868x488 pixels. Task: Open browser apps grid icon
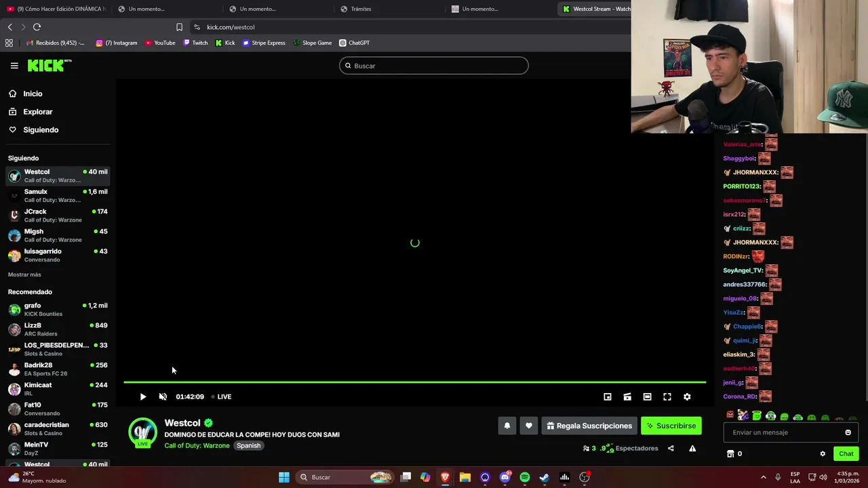point(9,43)
